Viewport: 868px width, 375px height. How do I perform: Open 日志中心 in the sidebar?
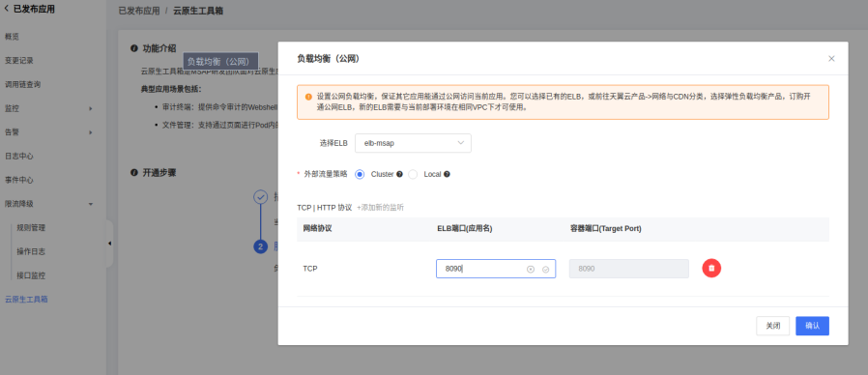[19, 157]
